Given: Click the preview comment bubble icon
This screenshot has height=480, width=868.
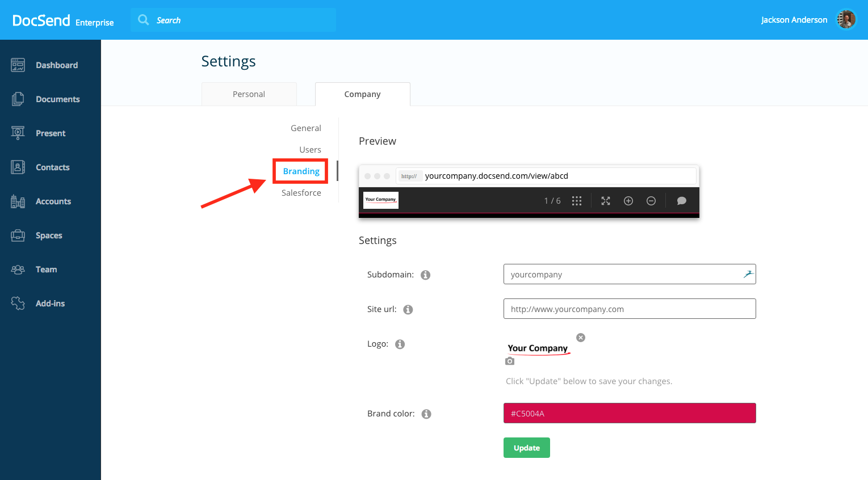Looking at the screenshot, I should [x=682, y=201].
